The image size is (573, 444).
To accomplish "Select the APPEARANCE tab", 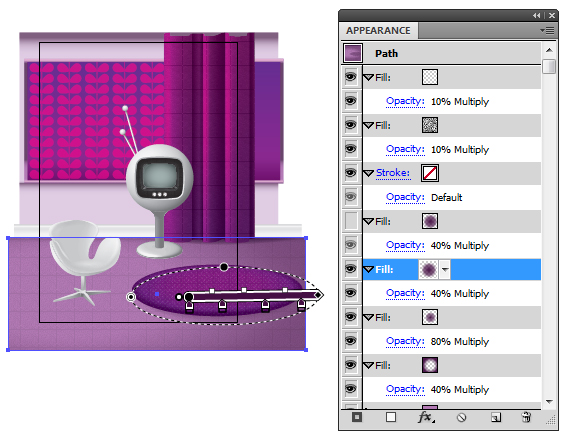I will pyautogui.click(x=378, y=31).
